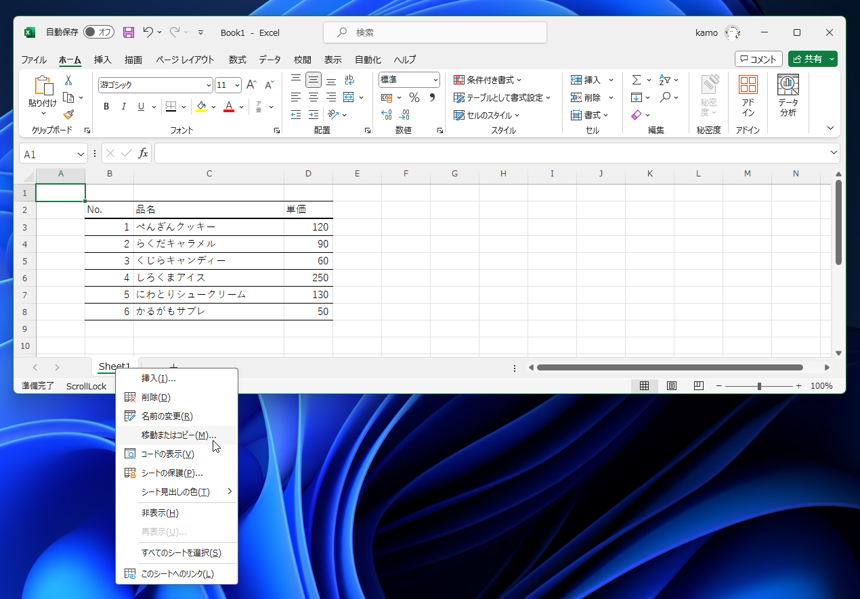The height and width of the screenshot is (599, 860).
Task: Toggle align left
Action: coord(296,98)
